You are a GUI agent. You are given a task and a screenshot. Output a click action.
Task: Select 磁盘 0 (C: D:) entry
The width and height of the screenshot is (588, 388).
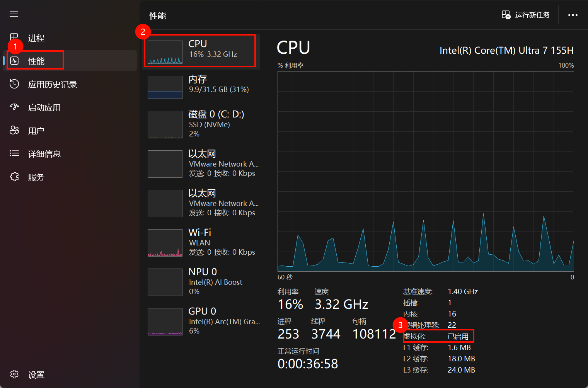click(201, 124)
